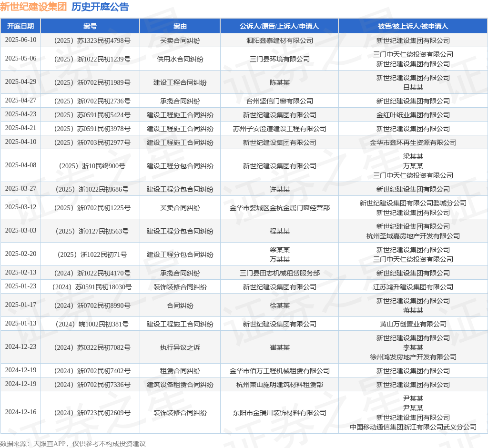Click the 数据来源 天眼查APP footer note
The width and height of the screenshot is (488, 448).
[73, 444]
